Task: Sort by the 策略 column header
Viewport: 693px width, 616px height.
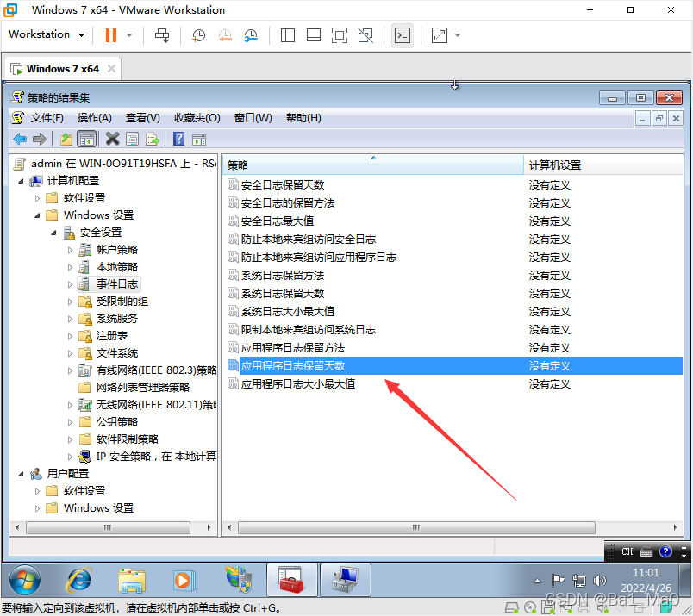Action: click(373, 165)
